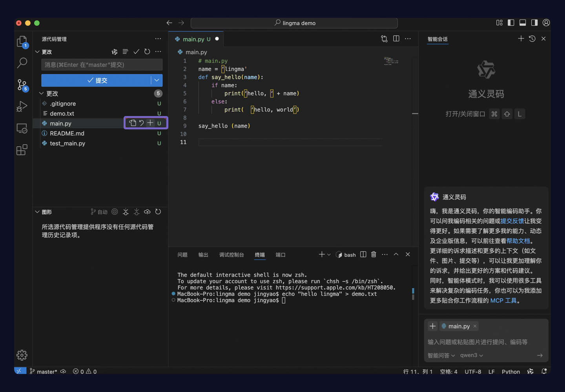565x392 pixels.
Task: Open 提交反馈 link in chat
Action: coord(512,221)
